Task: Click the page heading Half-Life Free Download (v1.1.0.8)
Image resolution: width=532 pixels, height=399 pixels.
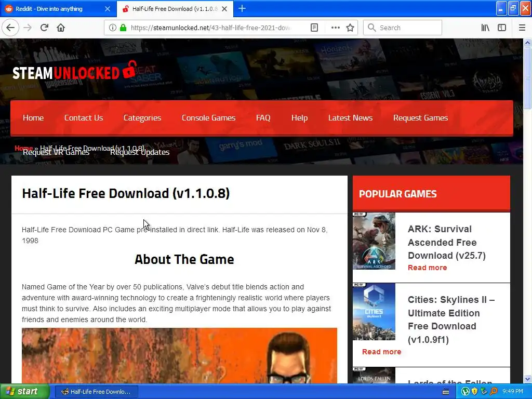Action: coord(126,193)
